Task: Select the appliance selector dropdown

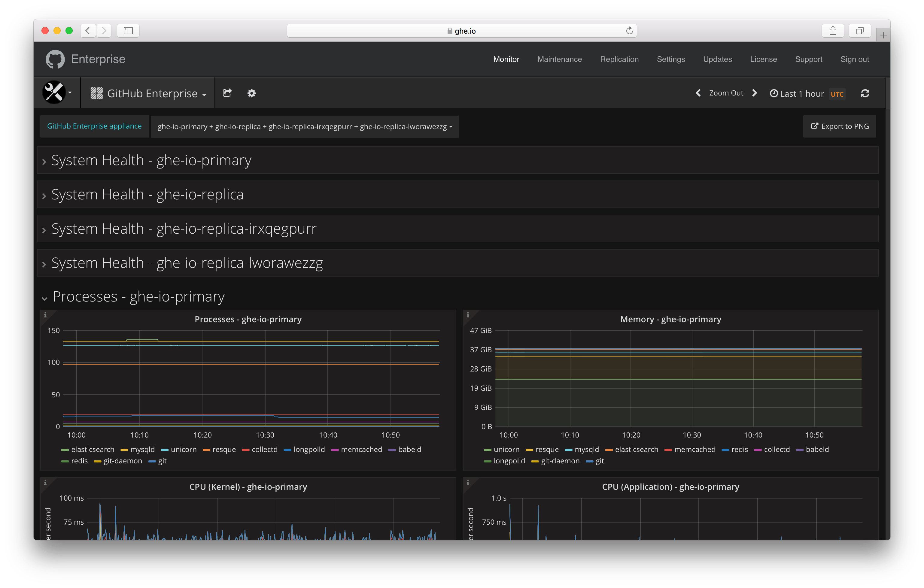Action: point(303,126)
